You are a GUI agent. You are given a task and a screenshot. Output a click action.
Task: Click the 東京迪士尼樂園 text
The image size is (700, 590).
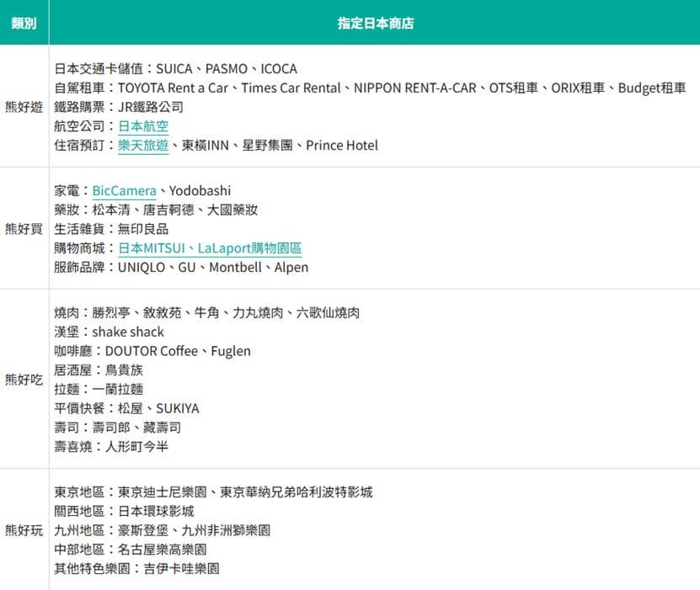click(x=163, y=492)
